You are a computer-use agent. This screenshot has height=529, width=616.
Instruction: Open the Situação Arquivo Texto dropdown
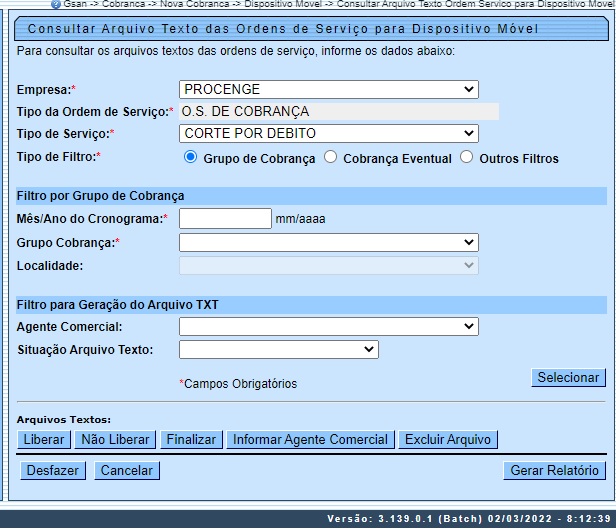[278, 349]
